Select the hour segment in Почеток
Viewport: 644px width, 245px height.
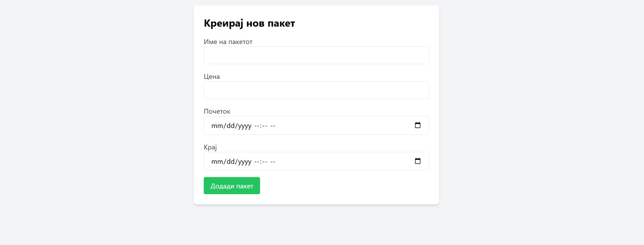(257, 126)
